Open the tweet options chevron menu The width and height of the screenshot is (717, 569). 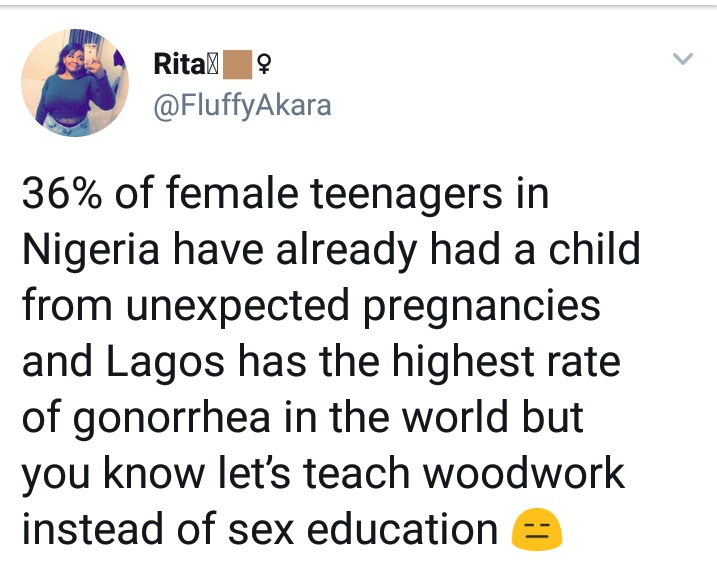[x=682, y=60]
